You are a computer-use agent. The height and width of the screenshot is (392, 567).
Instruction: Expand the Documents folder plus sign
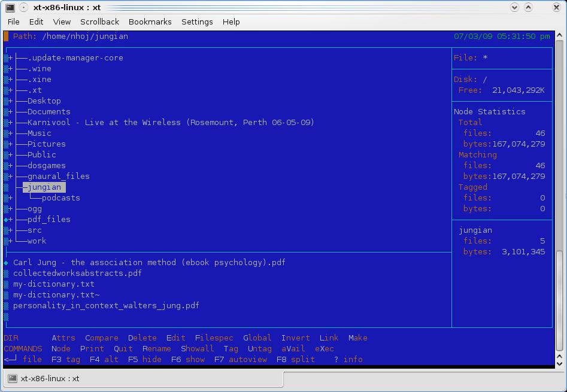point(11,112)
